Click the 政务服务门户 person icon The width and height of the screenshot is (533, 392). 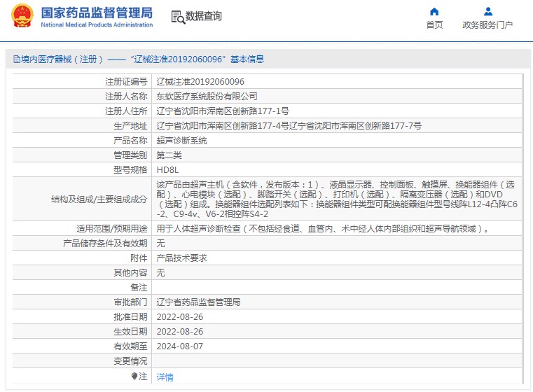tap(487, 11)
